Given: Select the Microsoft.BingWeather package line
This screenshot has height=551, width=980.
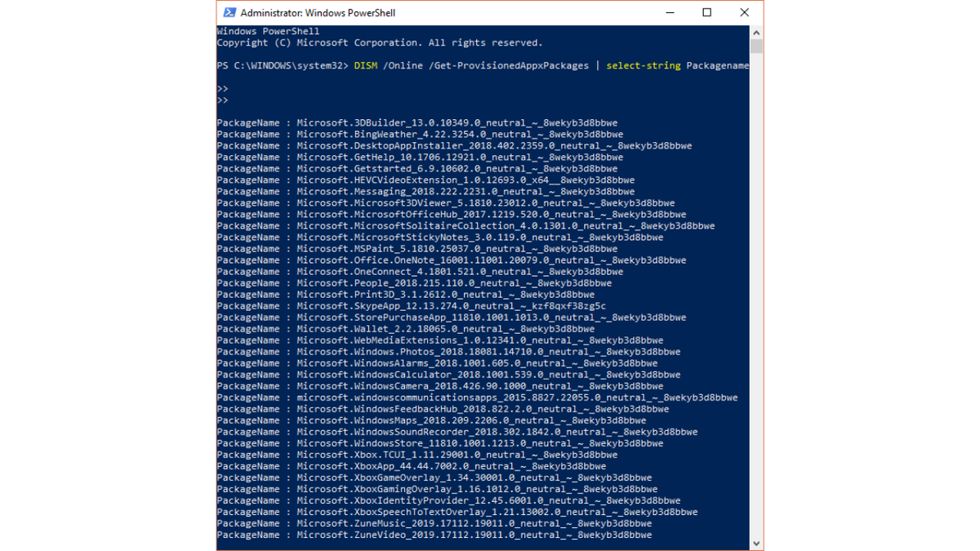Looking at the screenshot, I should click(420, 134).
